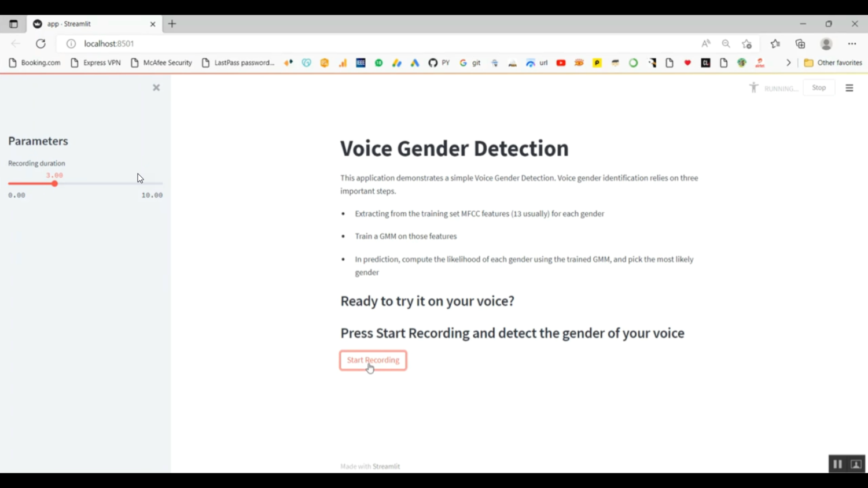The height and width of the screenshot is (488, 868).
Task: Open the YouTube bookmark
Action: tap(561, 62)
